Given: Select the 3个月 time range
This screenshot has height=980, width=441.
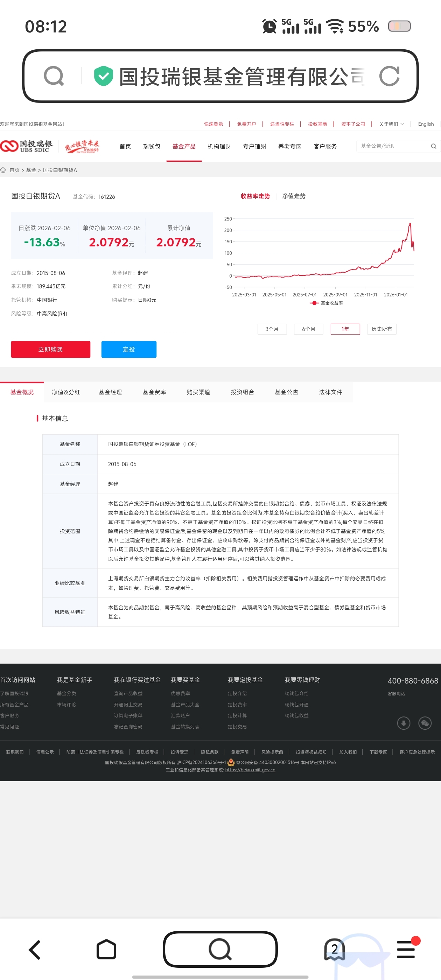Looking at the screenshot, I should [x=272, y=329].
